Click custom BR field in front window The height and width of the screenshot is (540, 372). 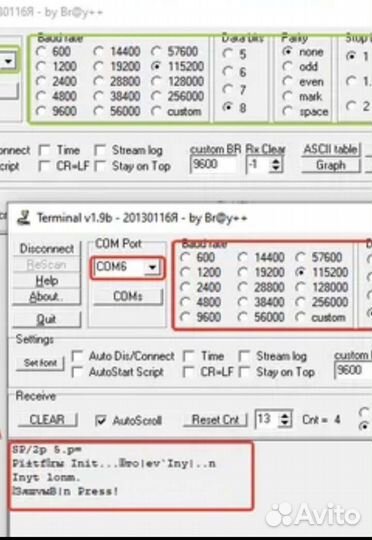click(353, 371)
